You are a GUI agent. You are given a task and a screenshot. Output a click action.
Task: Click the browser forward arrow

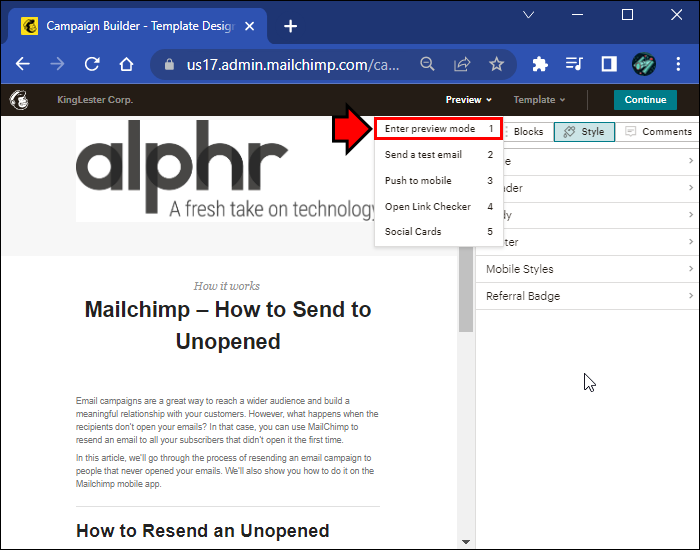pos(57,64)
